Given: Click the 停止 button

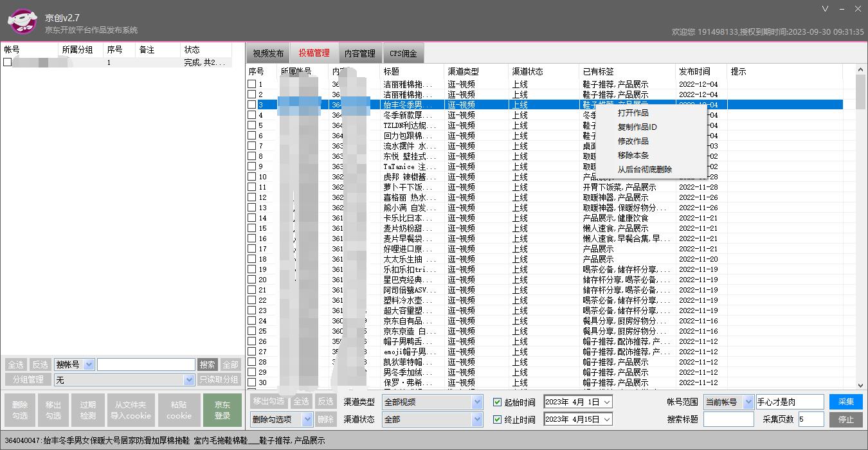Looking at the screenshot, I should [x=845, y=419].
